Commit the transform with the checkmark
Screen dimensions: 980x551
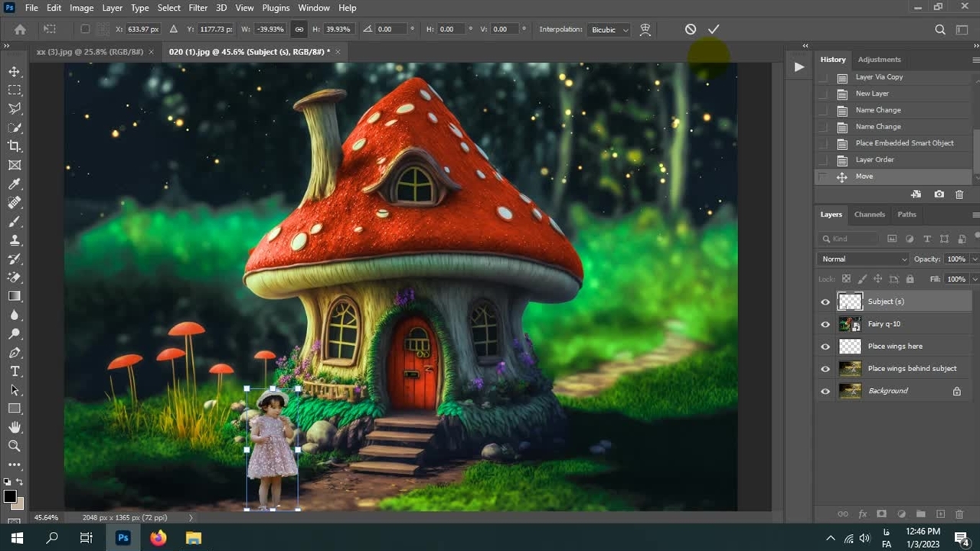tap(714, 29)
